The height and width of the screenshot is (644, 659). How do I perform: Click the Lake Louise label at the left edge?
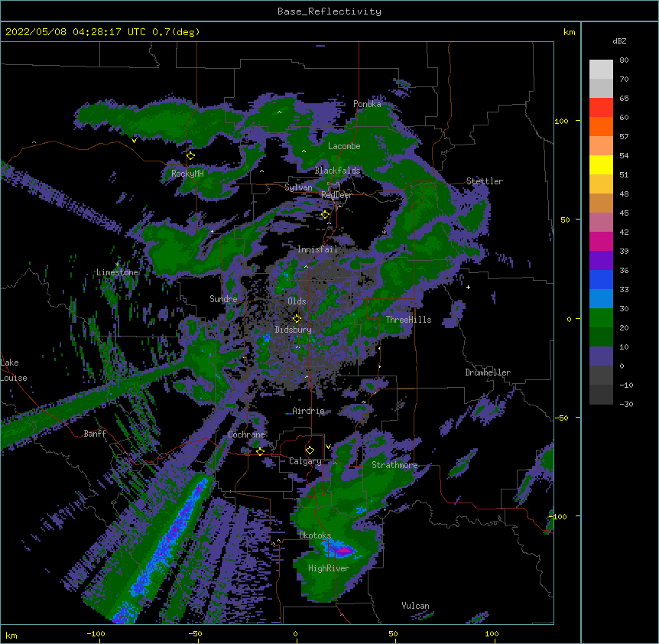pos(12,370)
